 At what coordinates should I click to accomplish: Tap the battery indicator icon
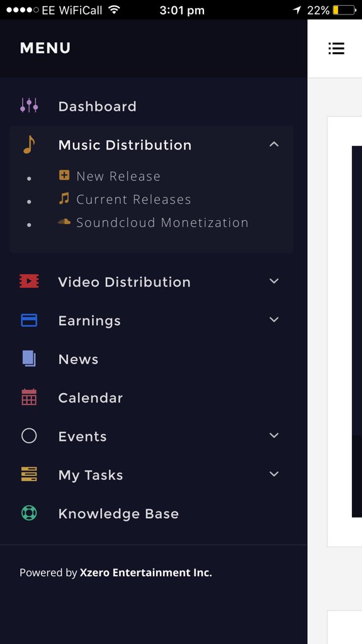344,10
